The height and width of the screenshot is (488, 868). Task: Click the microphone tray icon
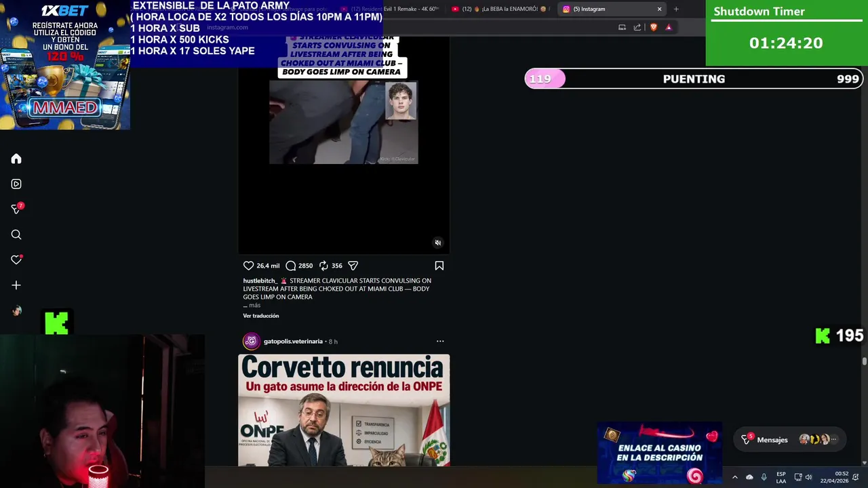point(764,477)
